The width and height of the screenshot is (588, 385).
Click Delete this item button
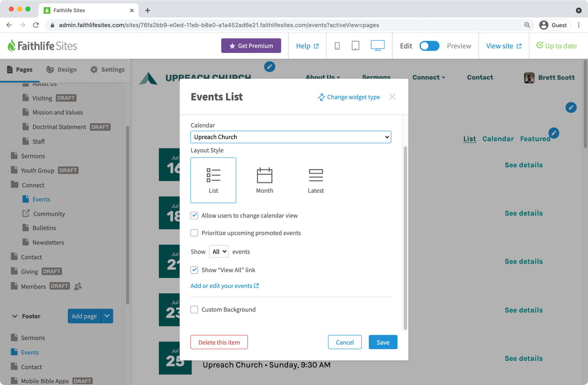pos(219,342)
